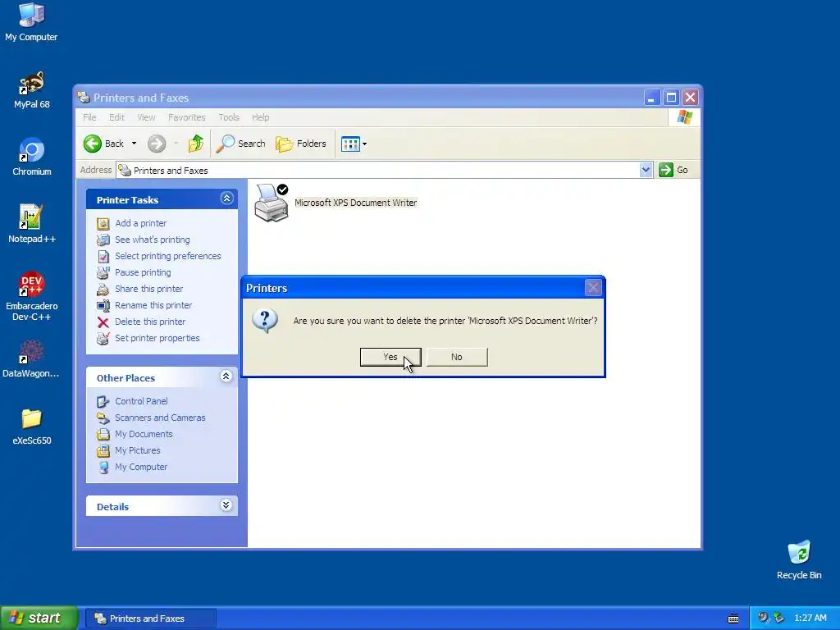Click the Control Panel icon in sidebar
The image size is (840, 630).
pyautogui.click(x=103, y=401)
